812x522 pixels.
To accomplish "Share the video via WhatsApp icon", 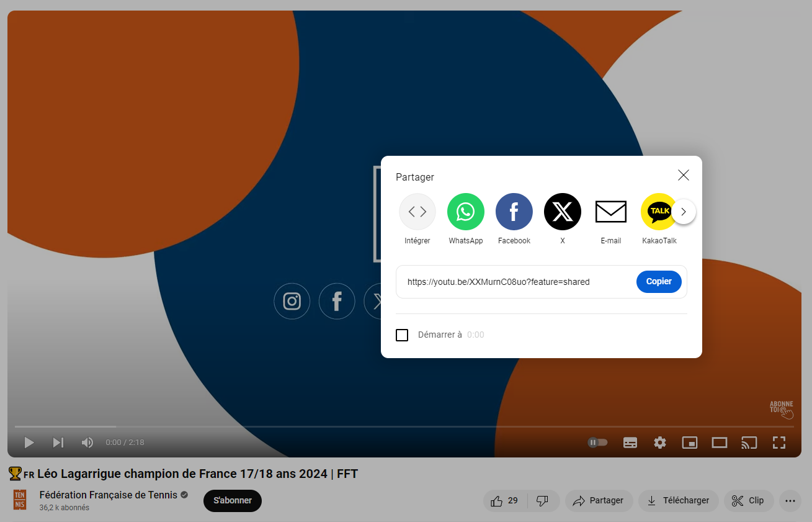I will (465, 212).
